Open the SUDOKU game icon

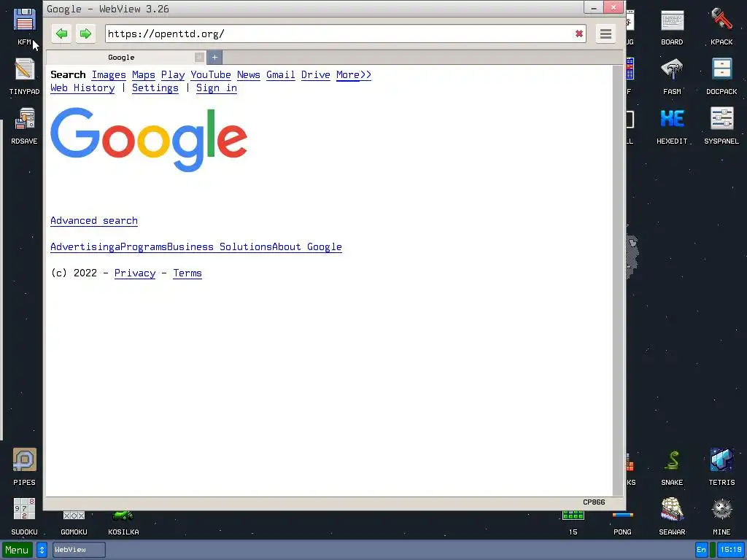pyautogui.click(x=24, y=516)
